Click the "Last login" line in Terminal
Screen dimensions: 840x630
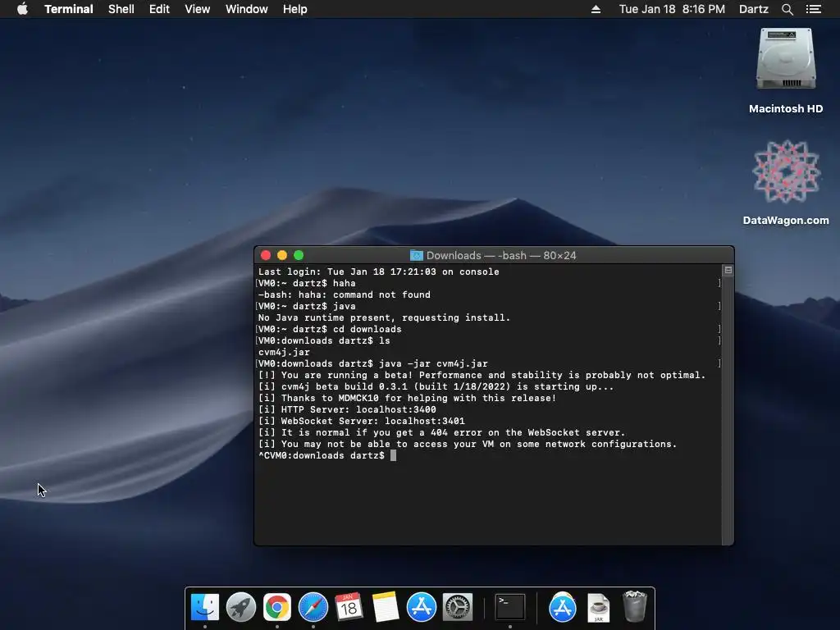coord(379,272)
